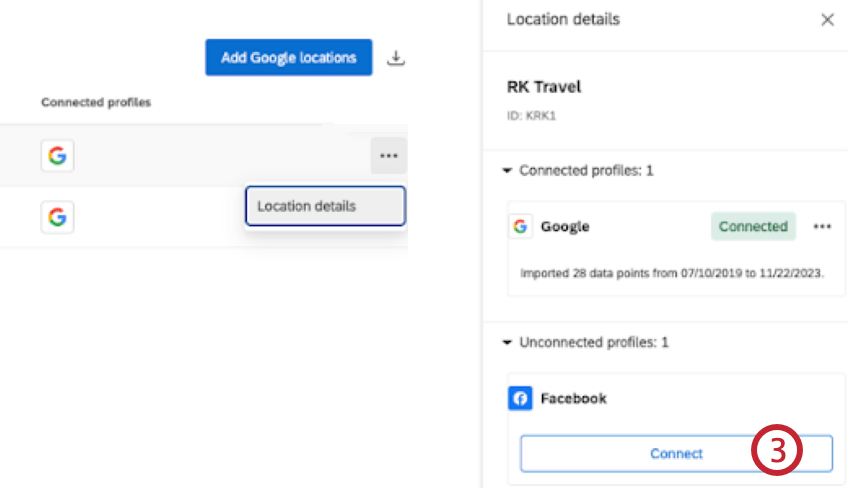Screen dimensions: 850x488
Task: Click the Add Google locations button
Action: pos(288,57)
